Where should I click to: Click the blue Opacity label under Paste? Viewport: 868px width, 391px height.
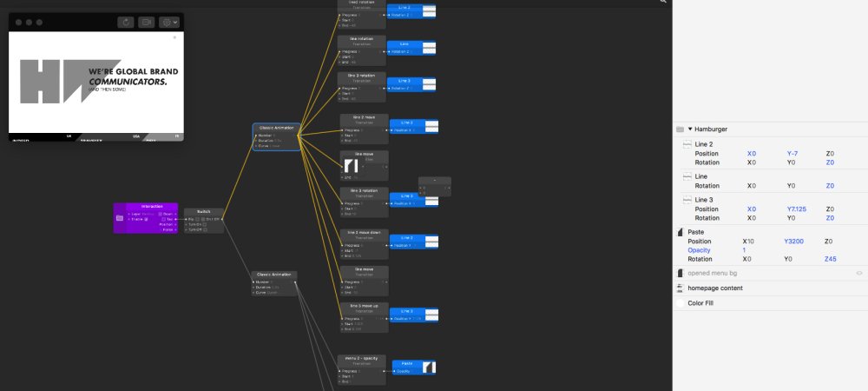[699, 250]
